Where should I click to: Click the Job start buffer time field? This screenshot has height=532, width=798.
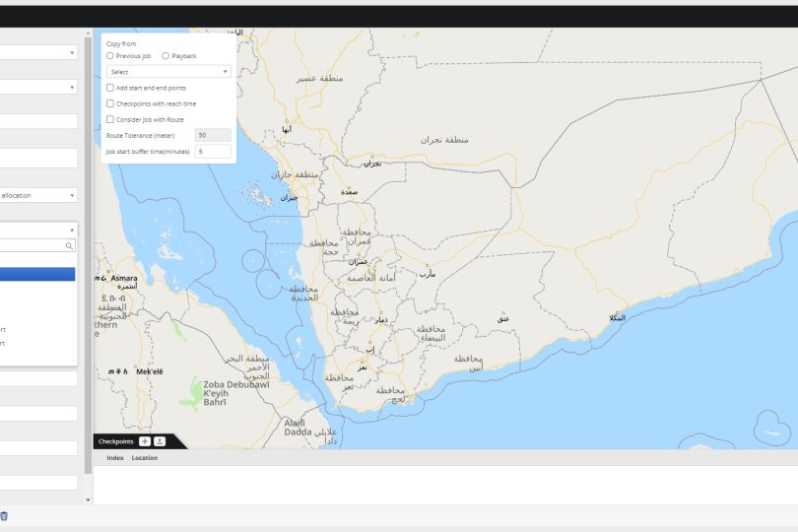(213, 152)
